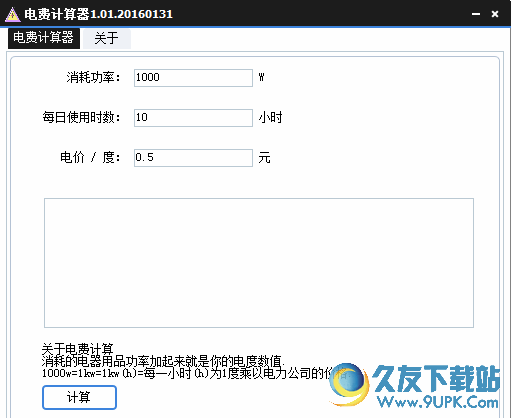Screen dimensions: 512x418
Task: Click the 电价/度 input field
Action: 193,158
